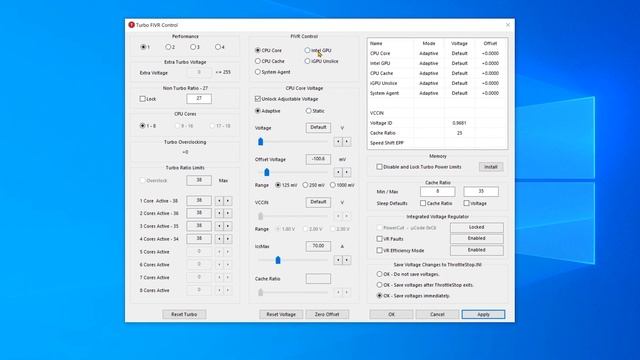640x360 pixels.
Task: Decrease 1 Core Active ratio arrow
Action: click(219, 201)
